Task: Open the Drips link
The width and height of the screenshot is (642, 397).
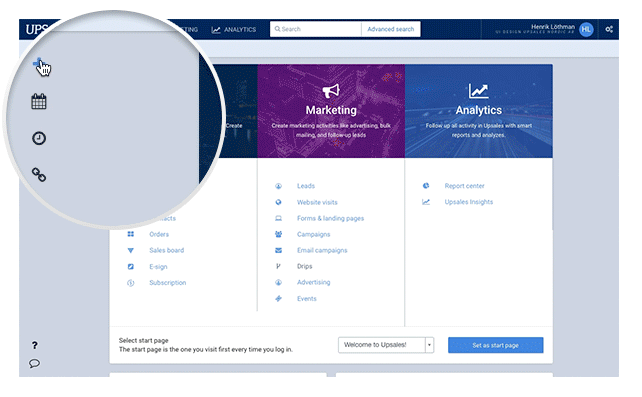Action: pyautogui.click(x=305, y=266)
